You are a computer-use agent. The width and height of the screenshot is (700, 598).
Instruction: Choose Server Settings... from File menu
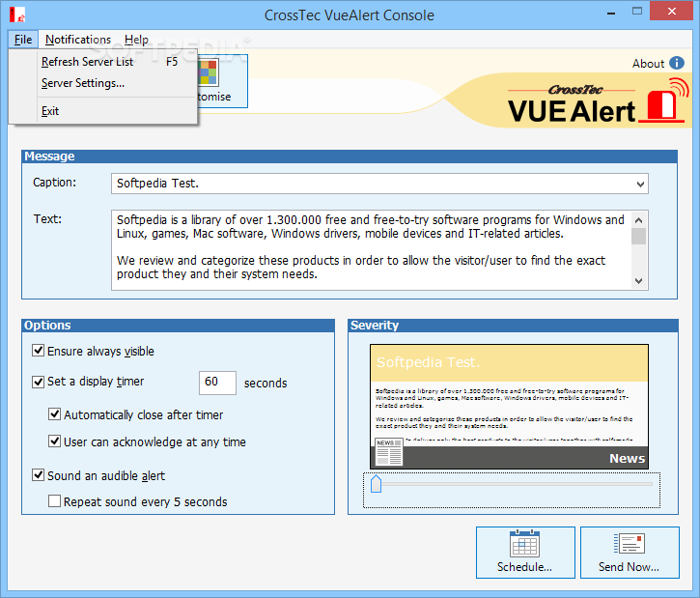102,83
